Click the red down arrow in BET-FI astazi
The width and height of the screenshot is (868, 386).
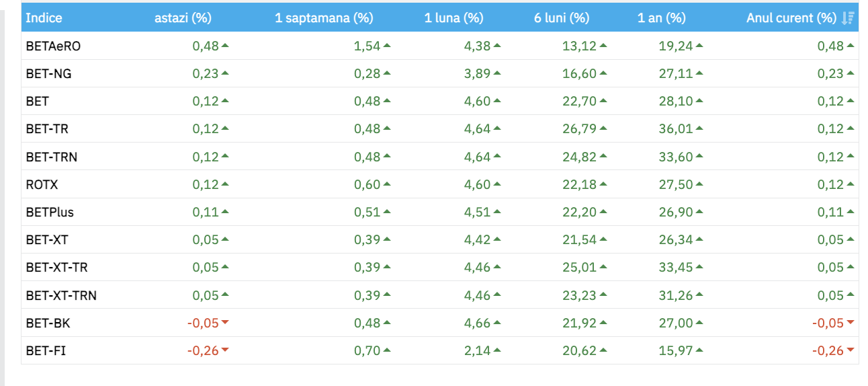225,350
